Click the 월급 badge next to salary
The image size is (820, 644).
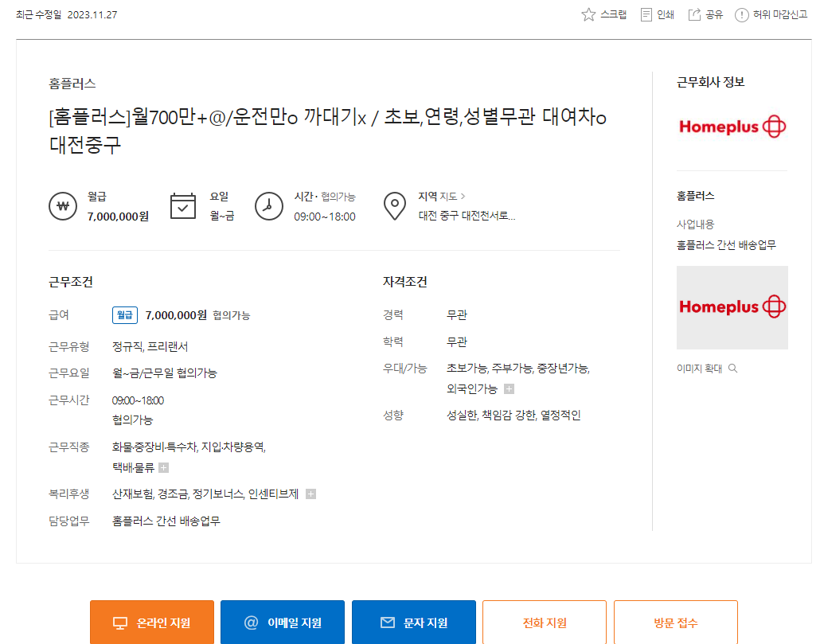pyautogui.click(x=125, y=315)
